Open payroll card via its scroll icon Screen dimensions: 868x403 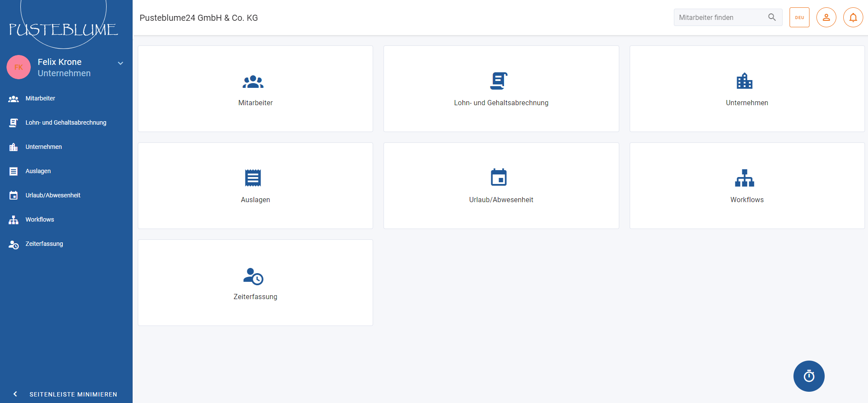coord(499,81)
